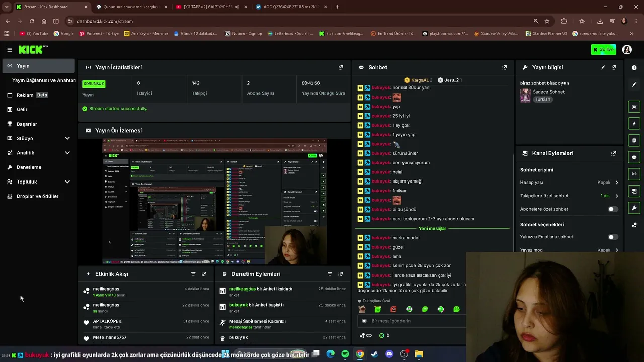The height and width of the screenshot is (362, 644).
Task: Open Microsoft Edge from the taskbar
Action: (x=330, y=354)
